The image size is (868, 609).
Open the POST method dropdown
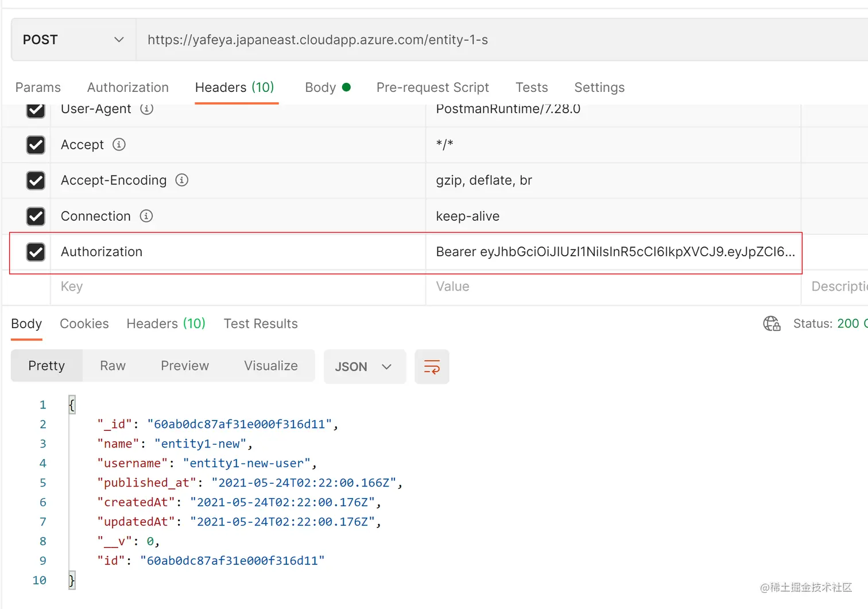pos(73,40)
